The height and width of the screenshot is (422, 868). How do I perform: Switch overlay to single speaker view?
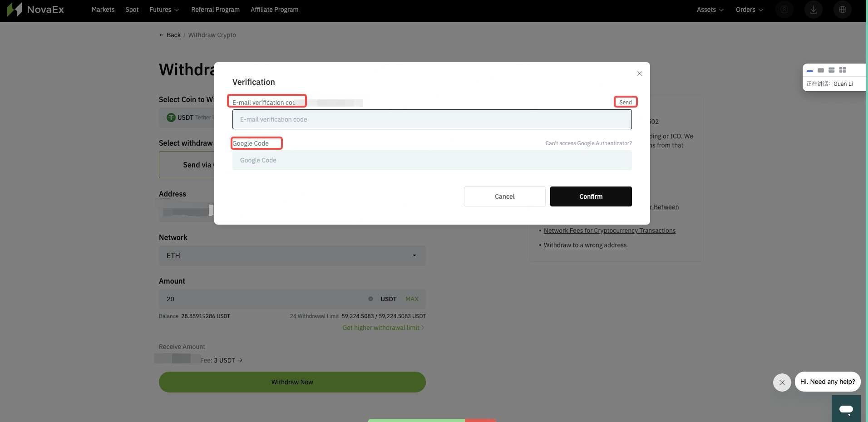point(821,70)
